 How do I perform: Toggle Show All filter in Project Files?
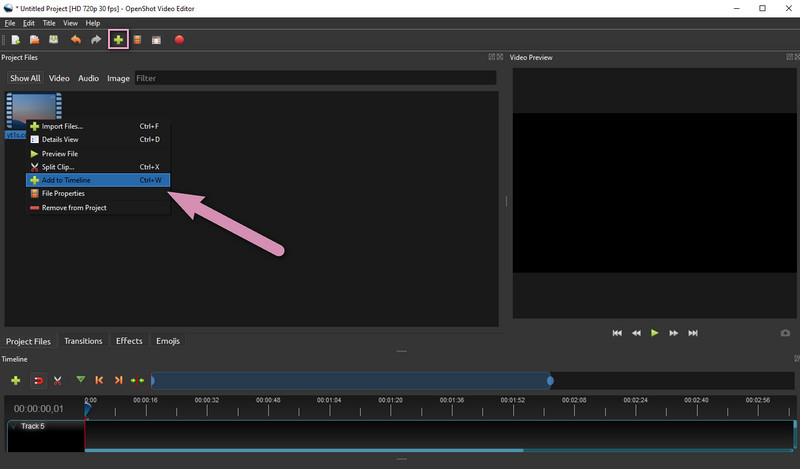click(x=25, y=78)
